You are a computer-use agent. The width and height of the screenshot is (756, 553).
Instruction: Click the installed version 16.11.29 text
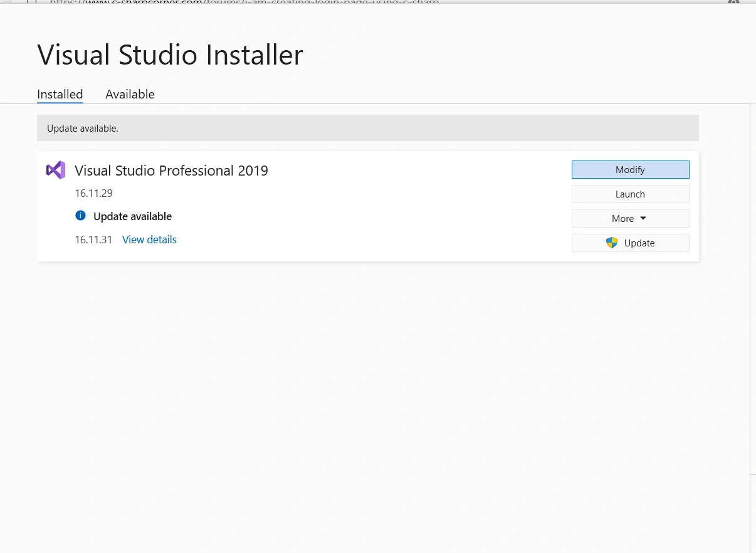(94, 193)
